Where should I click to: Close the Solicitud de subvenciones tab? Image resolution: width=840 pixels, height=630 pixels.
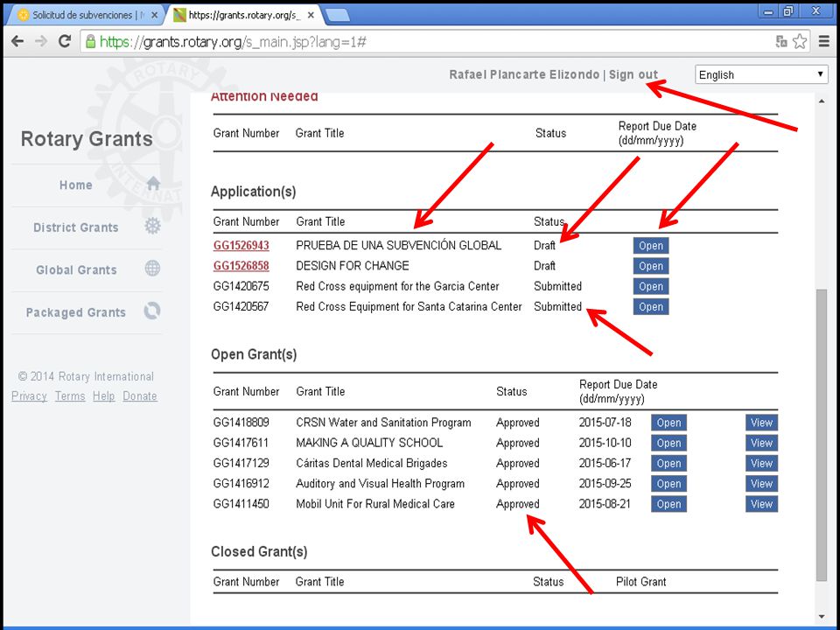(154, 15)
